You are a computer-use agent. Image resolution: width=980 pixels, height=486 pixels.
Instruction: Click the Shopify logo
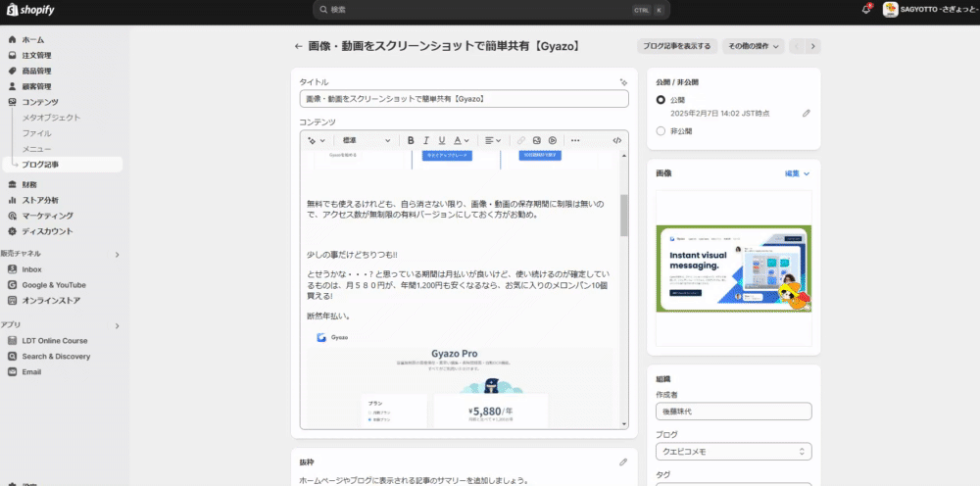tap(30, 10)
